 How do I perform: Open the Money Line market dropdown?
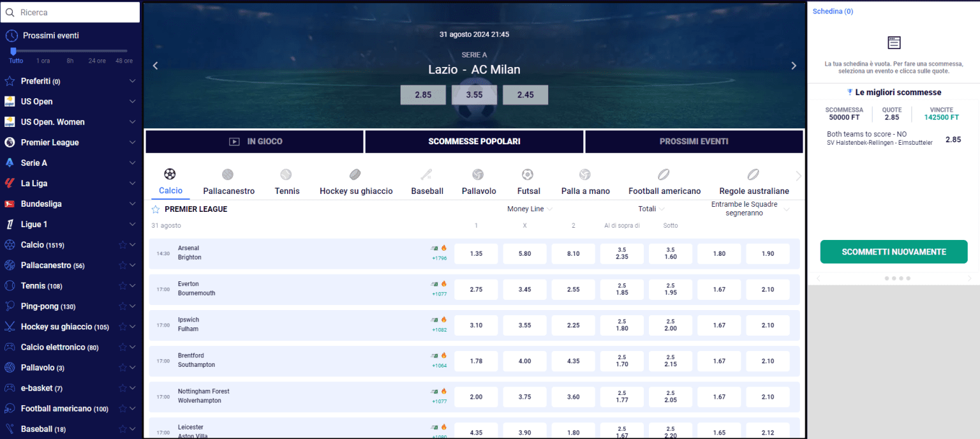[x=530, y=209]
